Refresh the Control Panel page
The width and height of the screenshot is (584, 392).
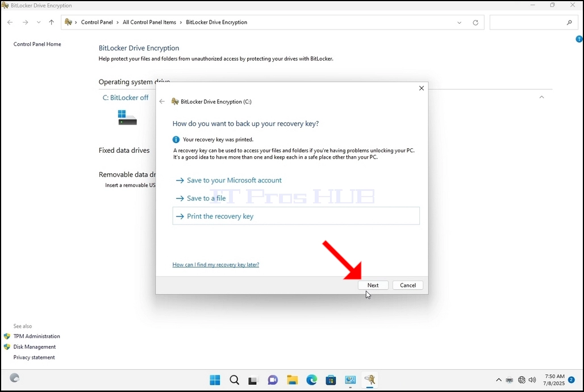tap(475, 23)
